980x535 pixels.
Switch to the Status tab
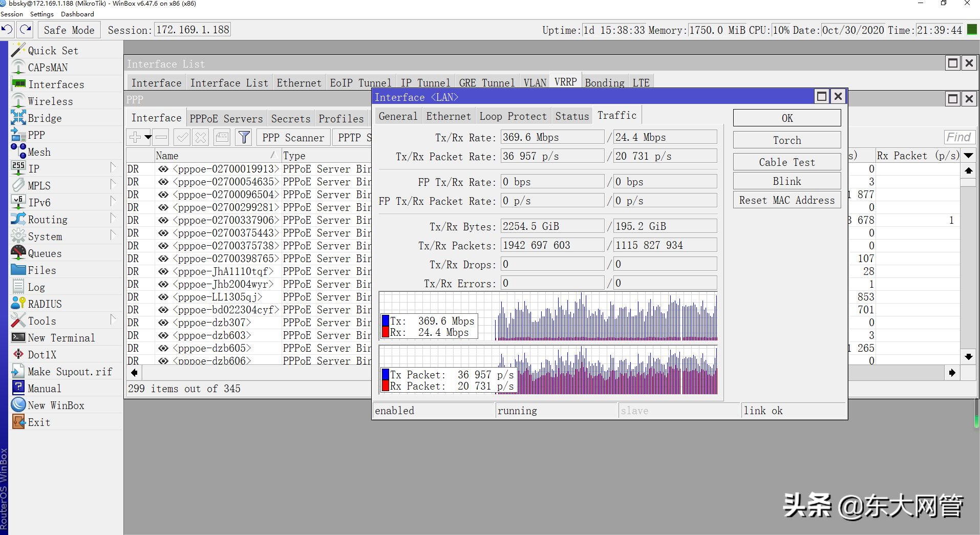click(571, 116)
